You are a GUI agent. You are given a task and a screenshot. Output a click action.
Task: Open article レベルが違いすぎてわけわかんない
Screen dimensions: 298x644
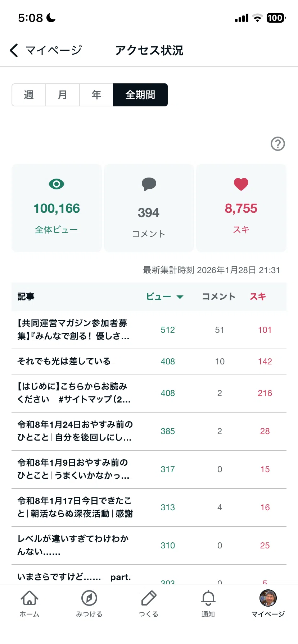point(149,546)
